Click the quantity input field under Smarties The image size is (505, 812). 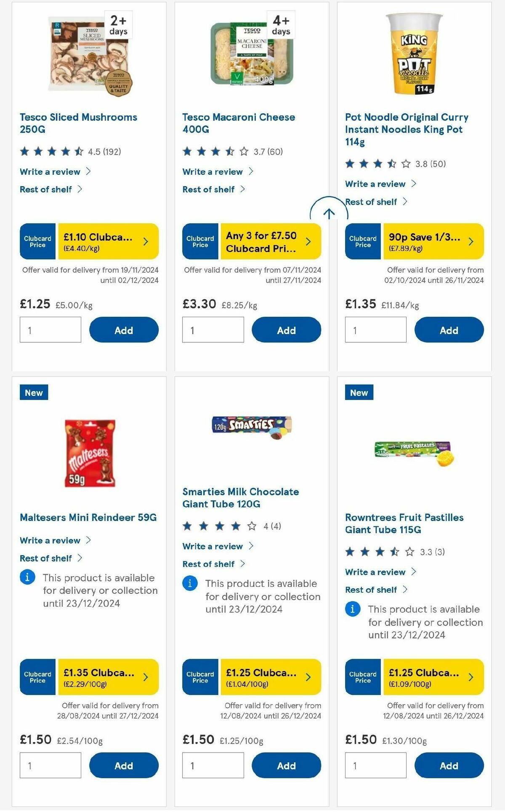[213, 765]
